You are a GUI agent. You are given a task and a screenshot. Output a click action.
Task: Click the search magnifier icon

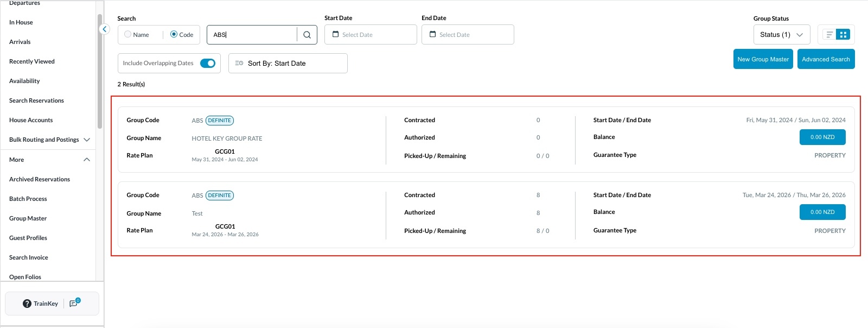[x=307, y=35]
